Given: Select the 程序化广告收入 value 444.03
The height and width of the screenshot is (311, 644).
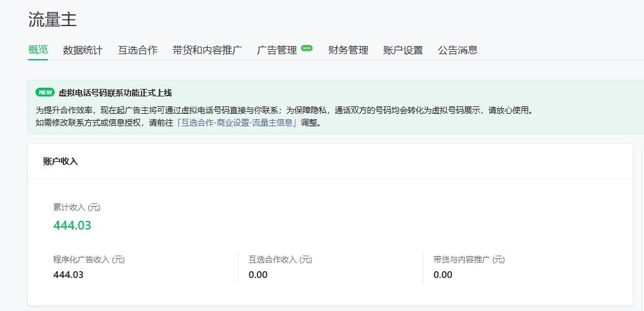Looking at the screenshot, I should point(68,274).
